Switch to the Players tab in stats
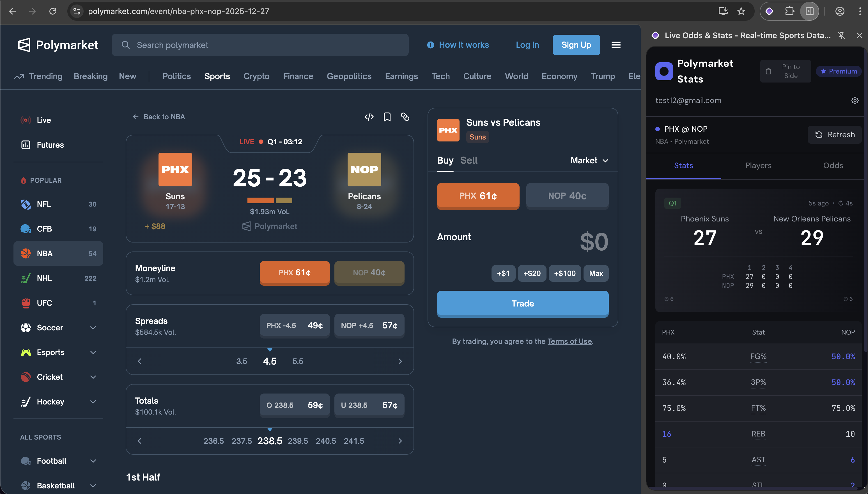The width and height of the screenshot is (868, 494). click(758, 166)
